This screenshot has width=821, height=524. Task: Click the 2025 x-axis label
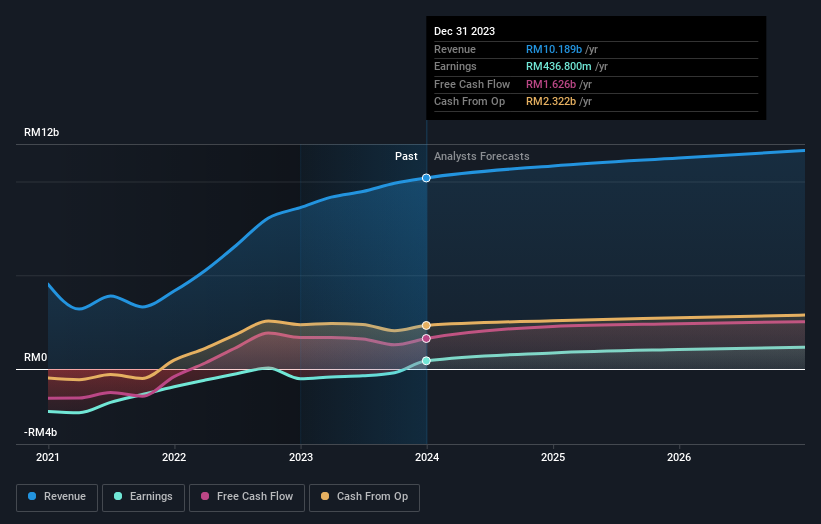click(553, 458)
